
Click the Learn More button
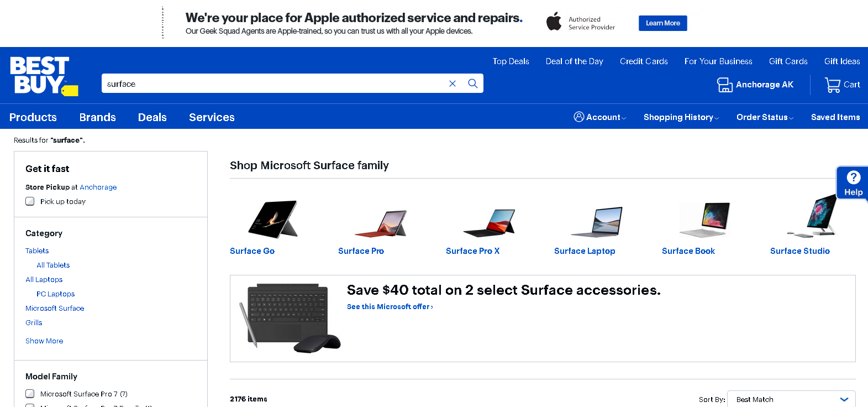pyautogui.click(x=662, y=23)
